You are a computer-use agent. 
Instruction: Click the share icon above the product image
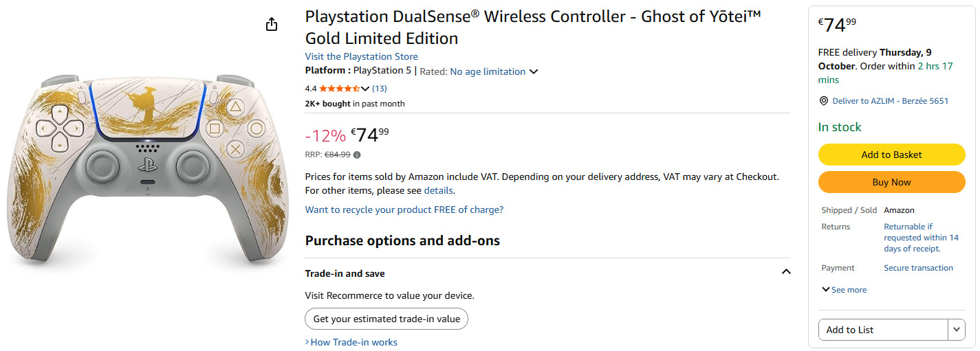272,25
